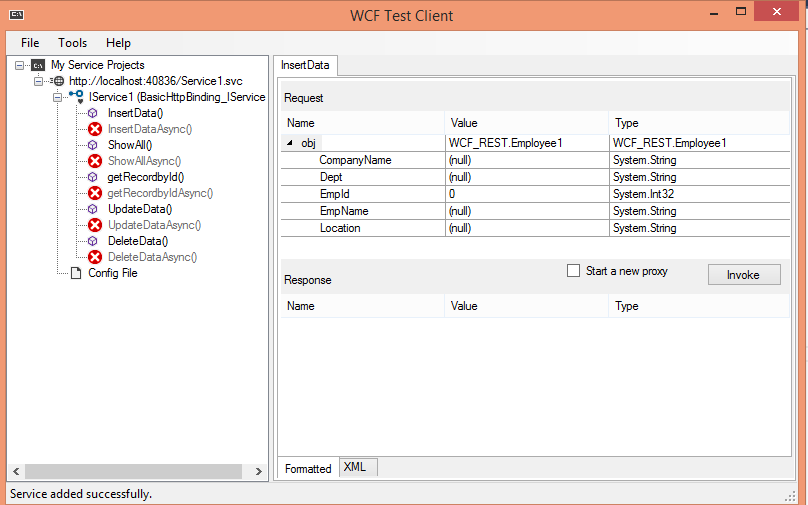Collapse the obj parameter row triangle
Screen dimensions: 808x505
[290, 144]
